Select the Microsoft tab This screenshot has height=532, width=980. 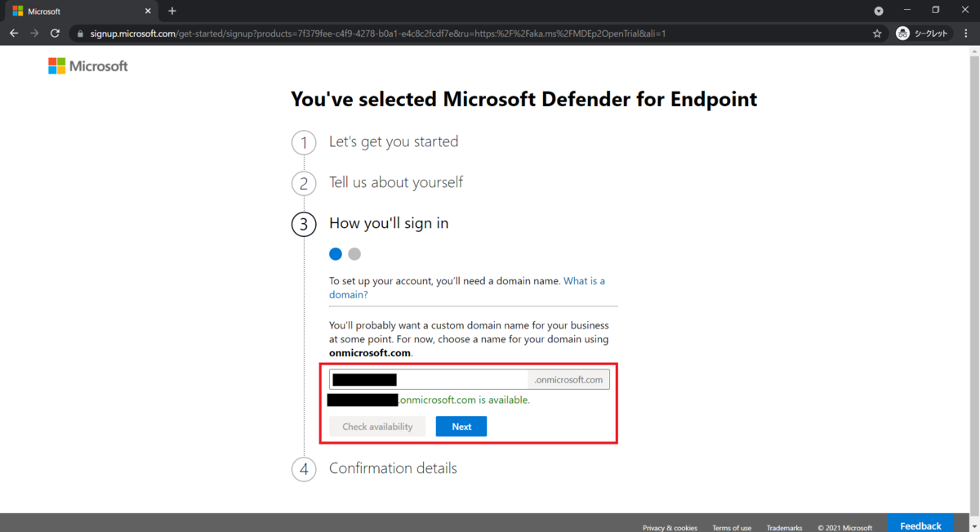click(82, 11)
